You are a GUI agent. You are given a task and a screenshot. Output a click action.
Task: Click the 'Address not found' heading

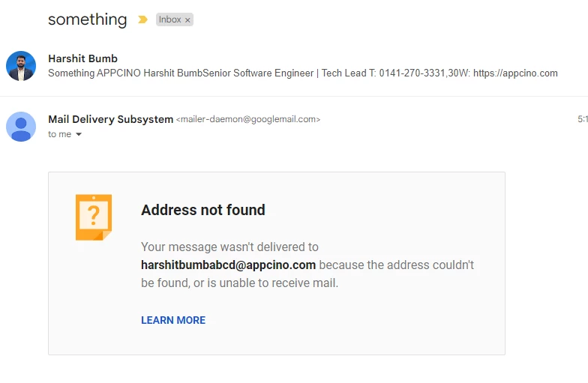click(x=202, y=210)
